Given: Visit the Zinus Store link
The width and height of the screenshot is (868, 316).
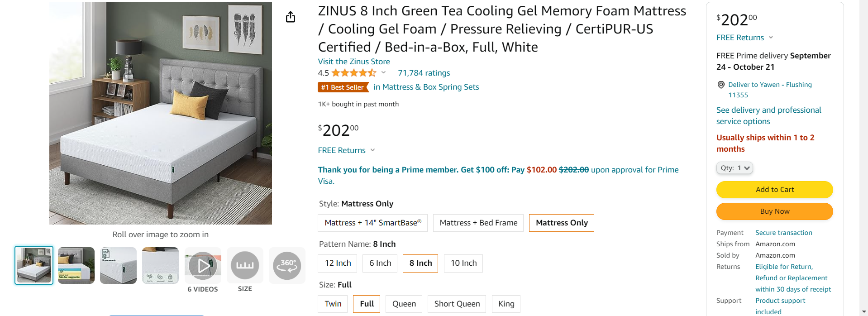Looking at the screenshot, I should (x=353, y=62).
